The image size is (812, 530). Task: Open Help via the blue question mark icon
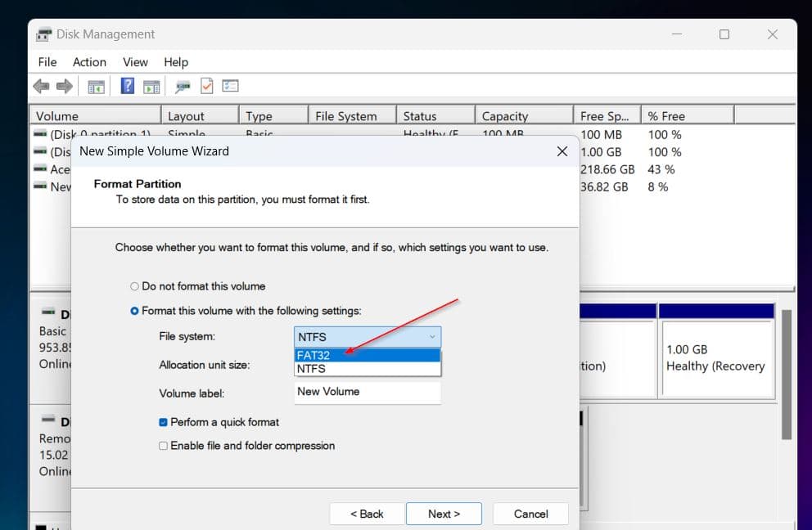[127, 85]
